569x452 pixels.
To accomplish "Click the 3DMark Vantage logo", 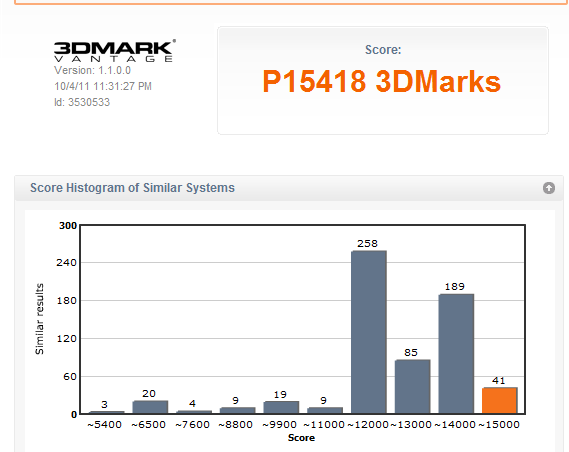I will pyautogui.click(x=115, y=51).
